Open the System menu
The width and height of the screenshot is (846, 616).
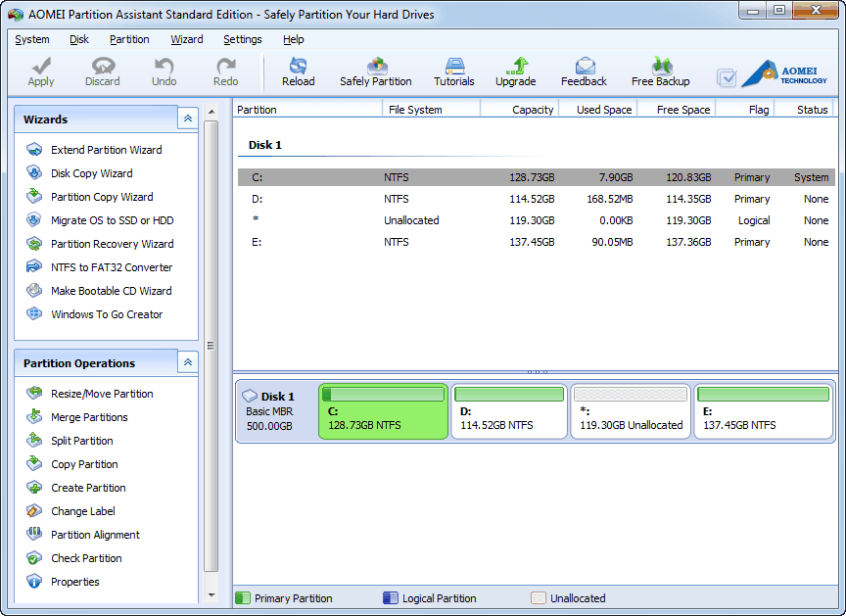click(x=32, y=39)
